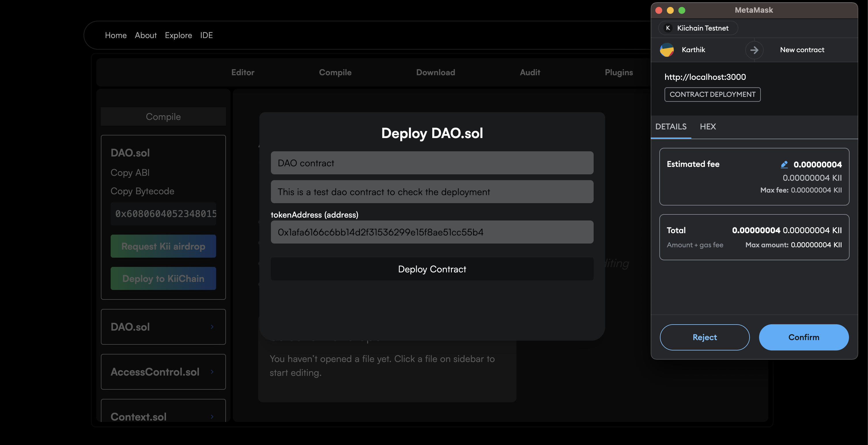This screenshot has height=445, width=868.
Task: Click the edit gas fee pencil icon
Action: [784, 164]
